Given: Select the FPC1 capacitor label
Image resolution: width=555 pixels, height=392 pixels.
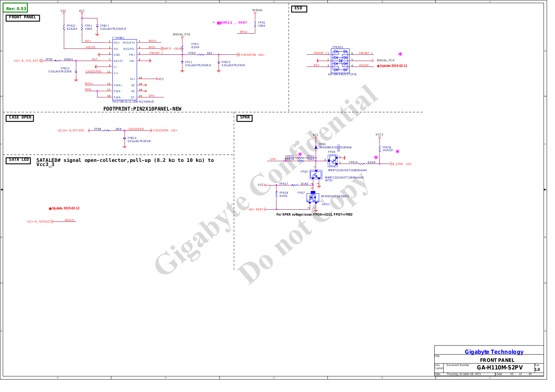Looking at the screenshot, I should [x=198, y=64].
